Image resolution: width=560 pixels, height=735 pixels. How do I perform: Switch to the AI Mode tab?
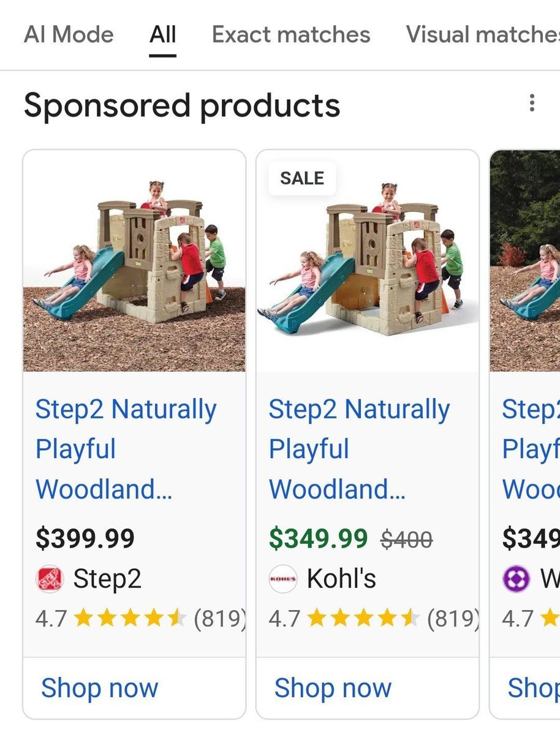click(69, 34)
